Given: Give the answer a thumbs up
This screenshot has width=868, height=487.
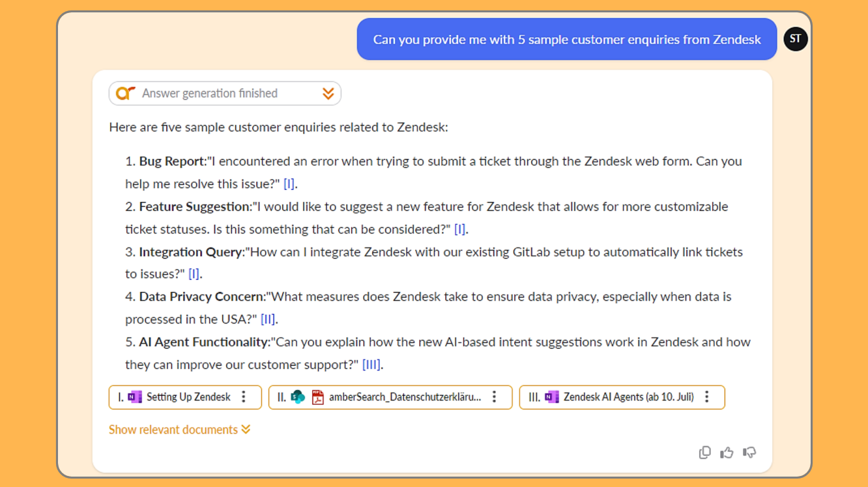Looking at the screenshot, I should point(727,452).
